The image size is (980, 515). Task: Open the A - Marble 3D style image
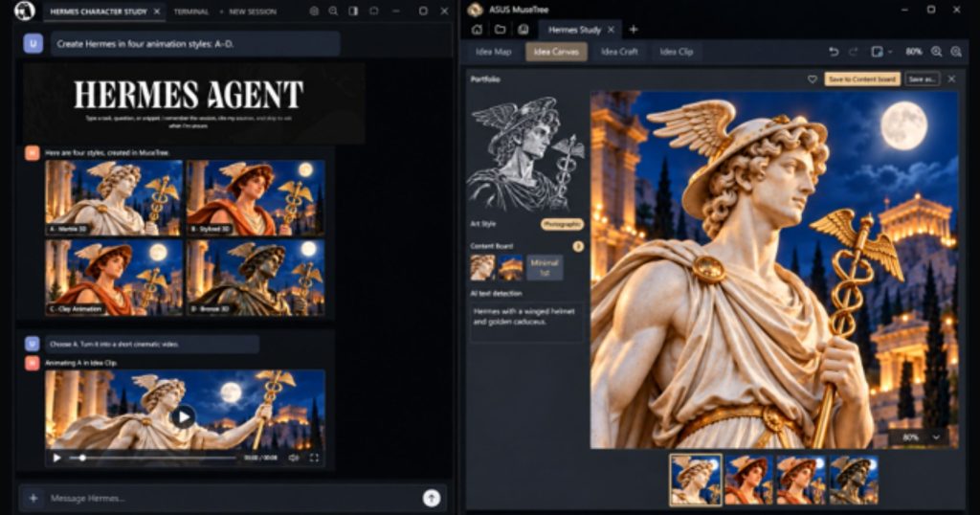pos(114,197)
